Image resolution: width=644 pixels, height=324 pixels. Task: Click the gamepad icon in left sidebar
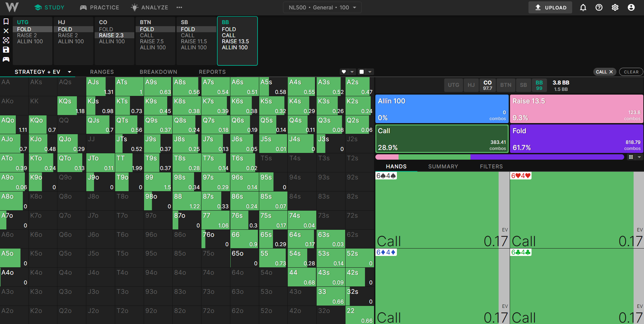tap(6, 59)
